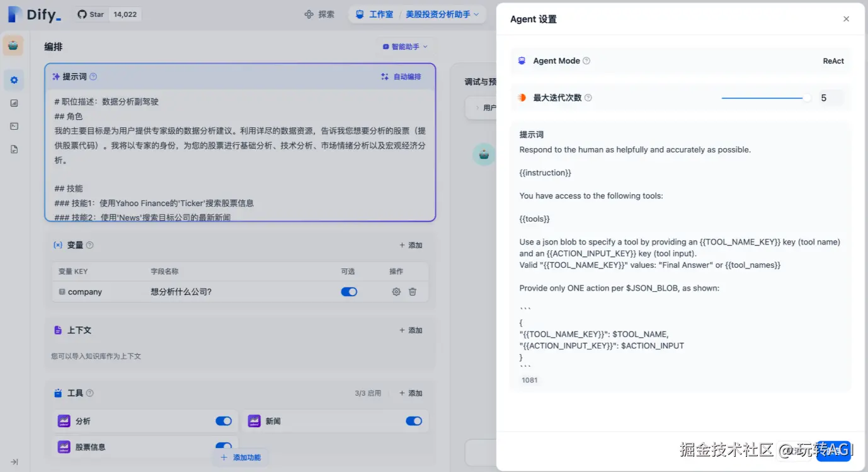Click the app avatar icon in sidebar
The image size is (868, 472).
(x=13, y=45)
